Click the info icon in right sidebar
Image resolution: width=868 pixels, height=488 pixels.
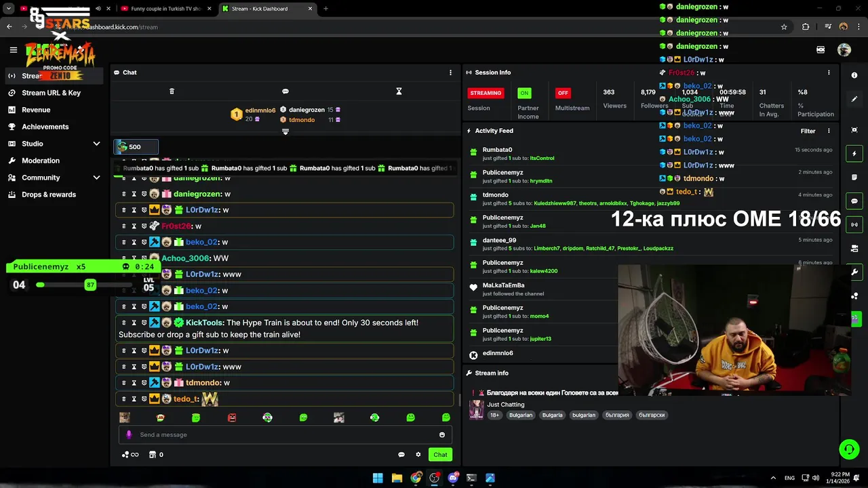pyautogui.click(x=854, y=75)
